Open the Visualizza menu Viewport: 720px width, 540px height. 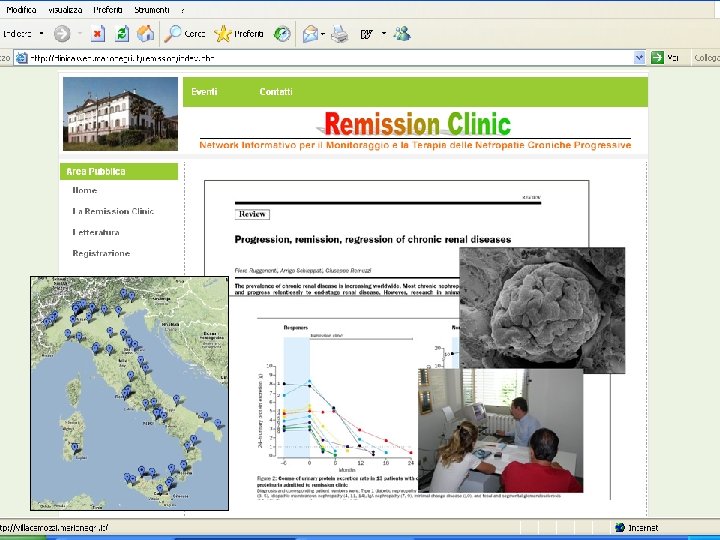point(65,10)
